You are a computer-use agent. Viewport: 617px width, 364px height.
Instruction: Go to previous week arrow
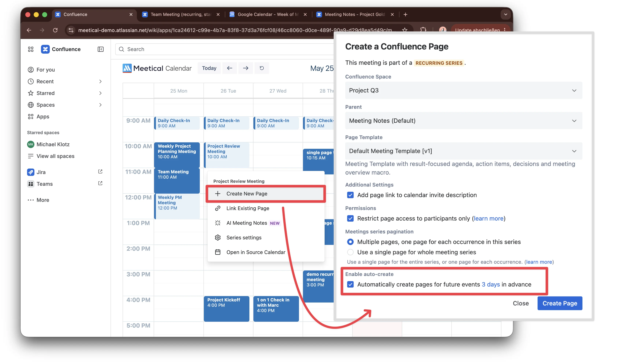coord(229,68)
